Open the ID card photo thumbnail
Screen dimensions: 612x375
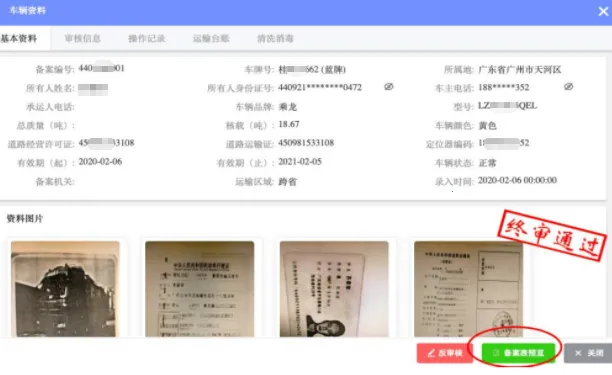pos(334,289)
